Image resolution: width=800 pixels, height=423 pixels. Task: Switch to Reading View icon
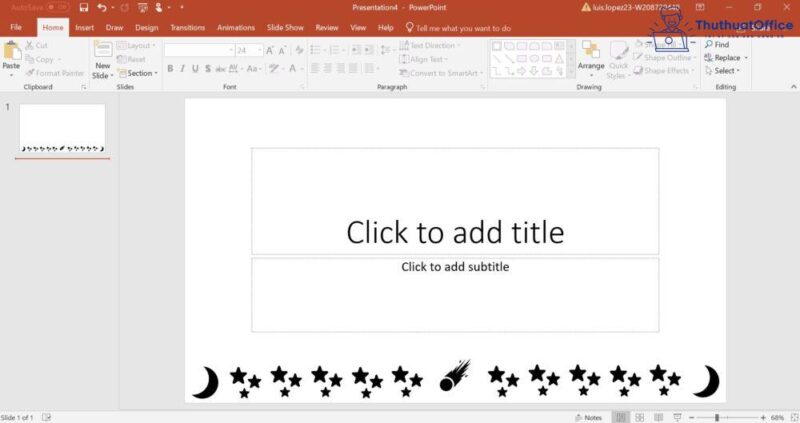(x=659, y=417)
